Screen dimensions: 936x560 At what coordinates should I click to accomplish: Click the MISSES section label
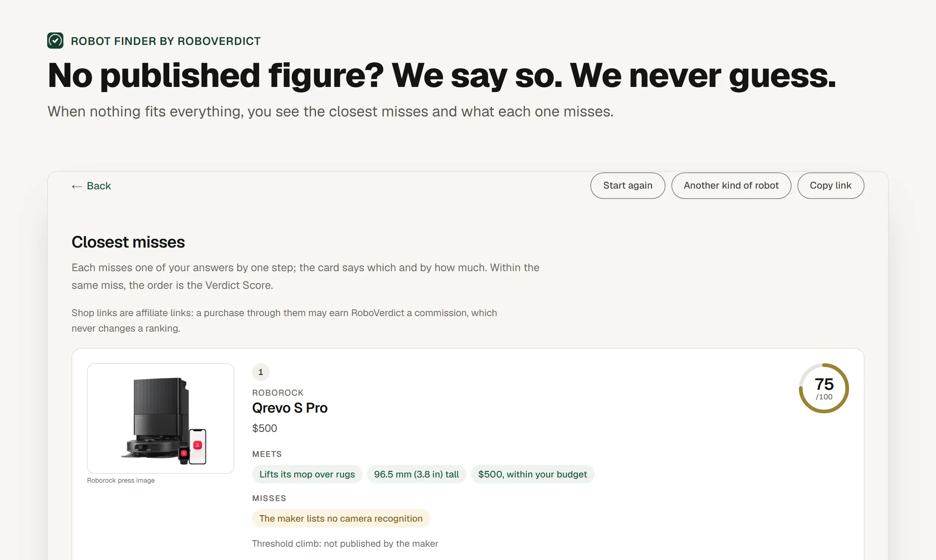tap(269, 498)
